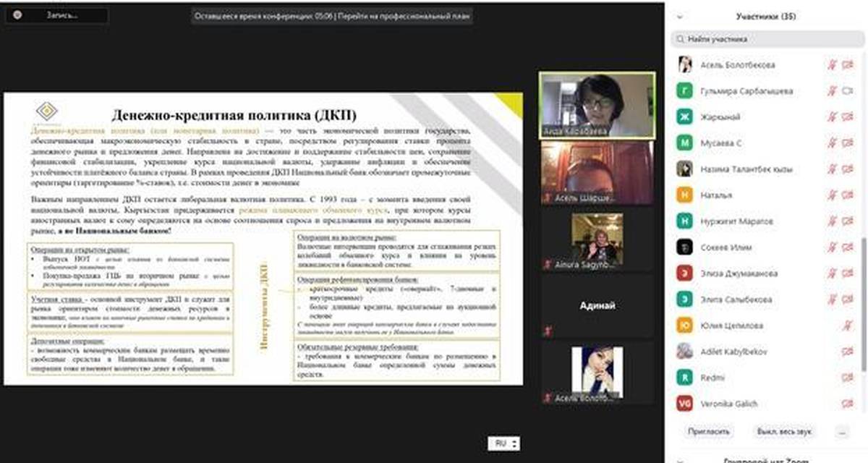Click the camera-off icon beside Veronika Galich
Image resolution: width=868 pixels, height=463 pixels.
coord(848,404)
